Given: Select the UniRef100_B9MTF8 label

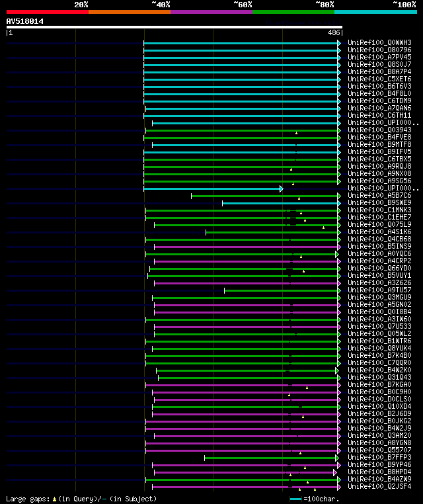Looking at the screenshot, I should [x=379, y=145].
